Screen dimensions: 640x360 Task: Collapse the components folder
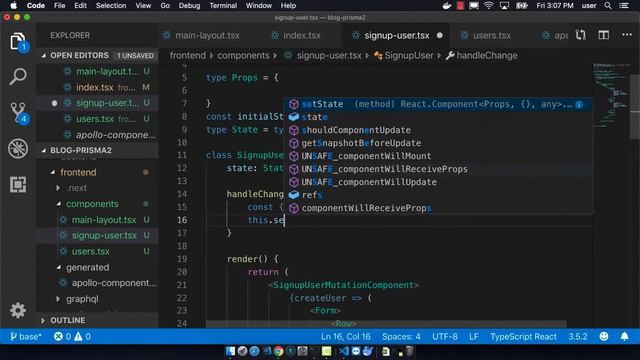point(58,204)
